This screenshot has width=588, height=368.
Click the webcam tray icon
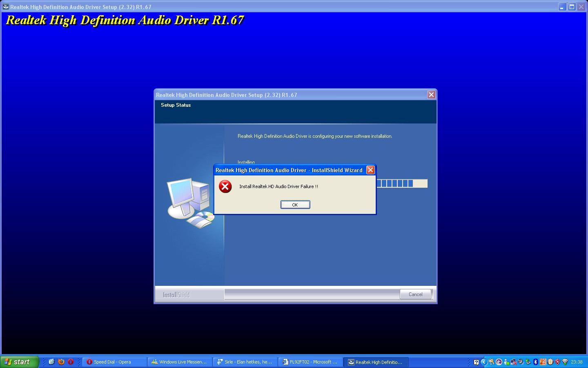click(x=521, y=362)
